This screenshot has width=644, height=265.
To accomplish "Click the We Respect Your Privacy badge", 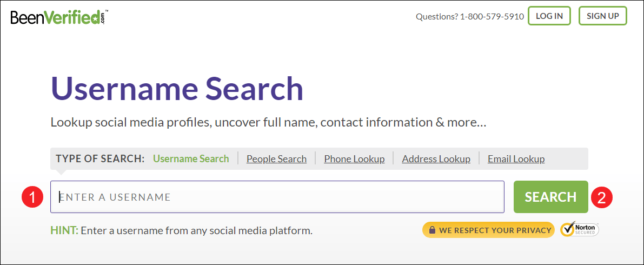I will [x=488, y=230].
